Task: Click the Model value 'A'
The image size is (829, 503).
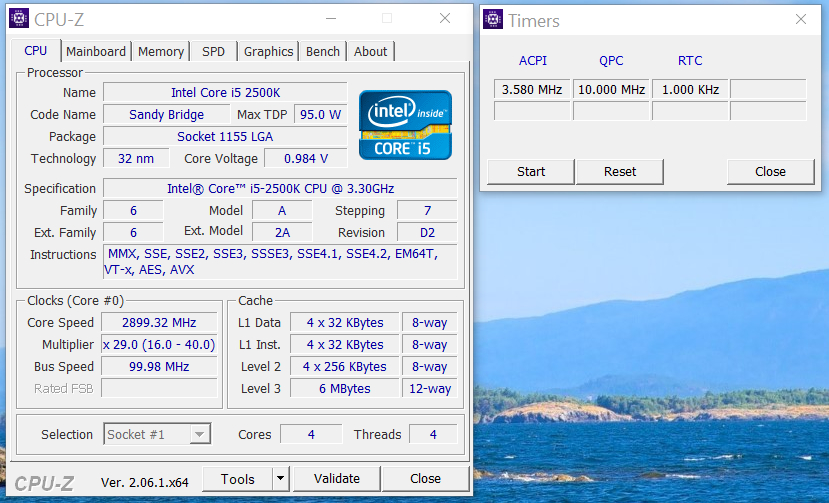Action: click(282, 211)
